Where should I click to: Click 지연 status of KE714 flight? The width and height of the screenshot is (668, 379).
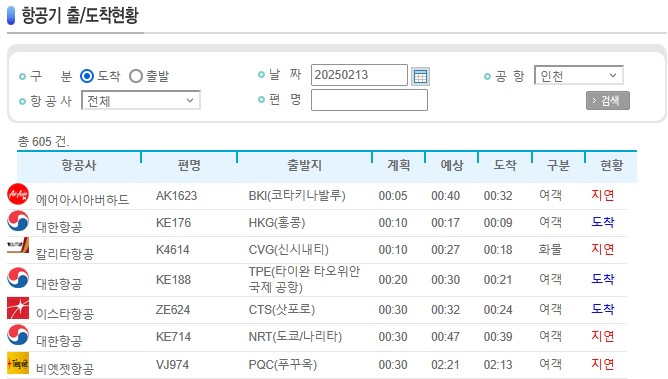pos(602,336)
